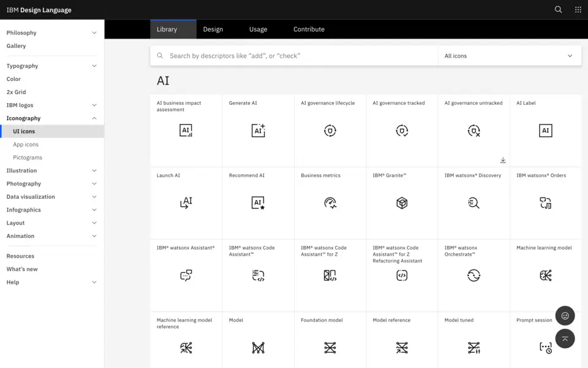Open the What's new link
The height and width of the screenshot is (368, 588).
click(22, 269)
